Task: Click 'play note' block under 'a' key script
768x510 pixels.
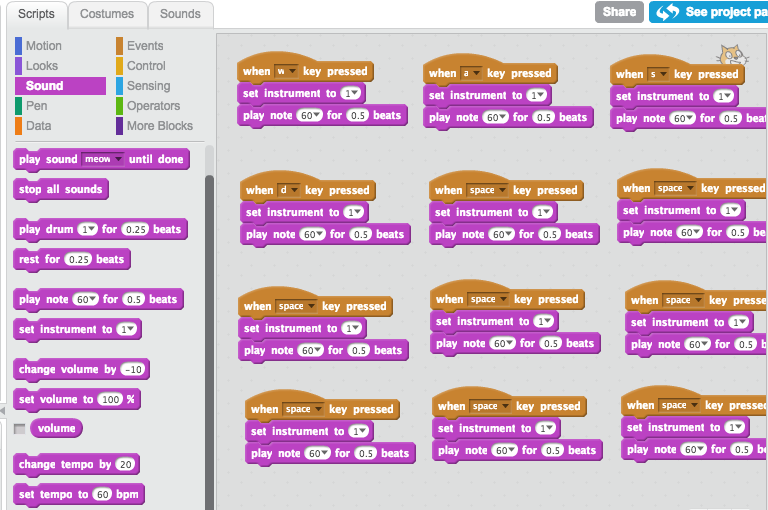Action: tap(508, 118)
